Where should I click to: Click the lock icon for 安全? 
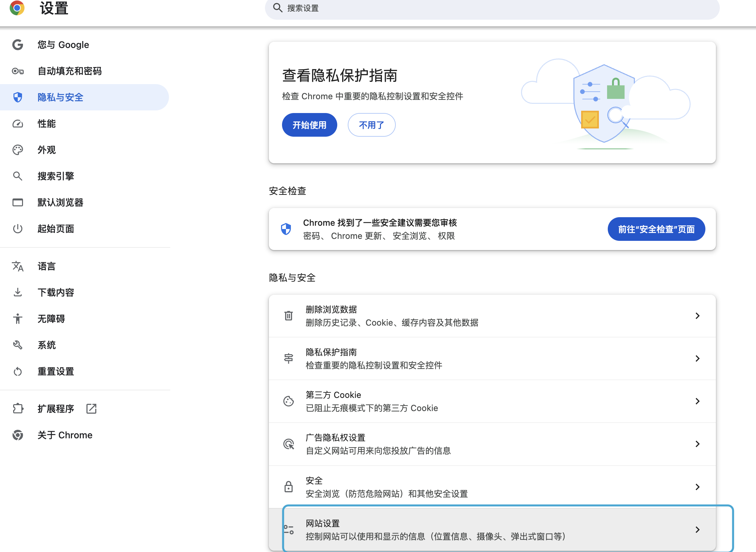288,487
